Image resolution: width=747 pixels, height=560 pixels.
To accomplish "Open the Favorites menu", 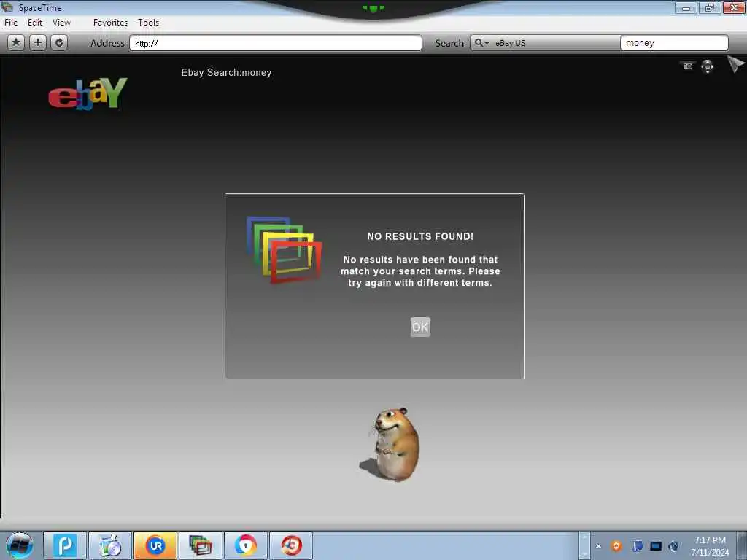I will 111,23.
